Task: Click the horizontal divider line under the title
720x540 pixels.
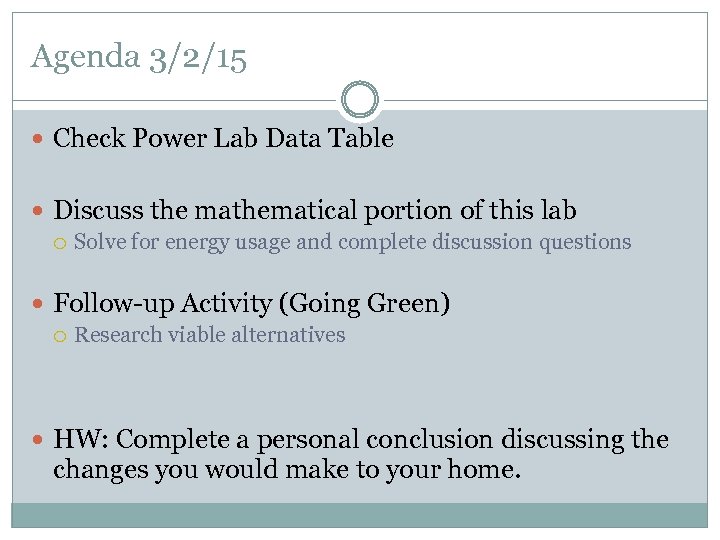Action: coord(180,101)
